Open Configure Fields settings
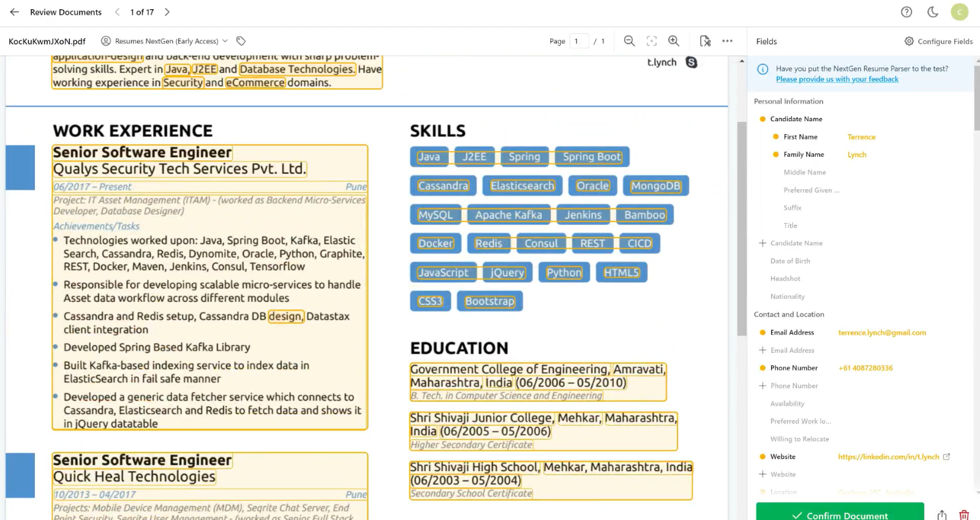 tap(938, 41)
